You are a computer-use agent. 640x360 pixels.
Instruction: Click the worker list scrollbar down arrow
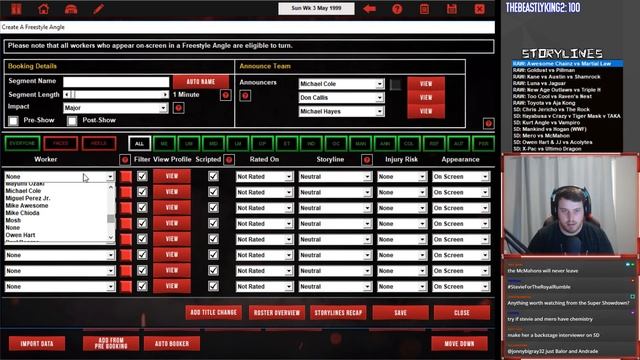pos(111,238)
